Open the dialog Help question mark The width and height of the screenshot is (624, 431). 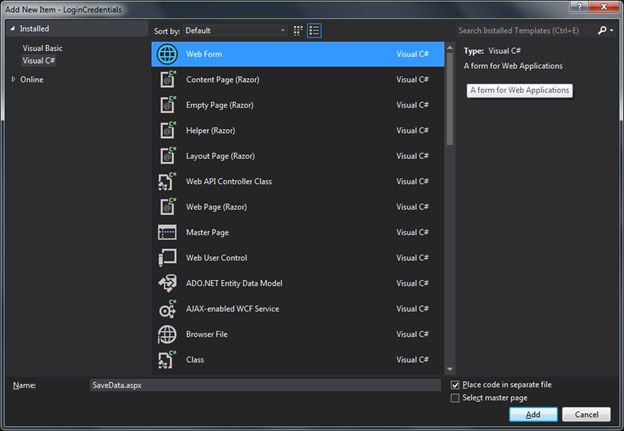point(580,6)
